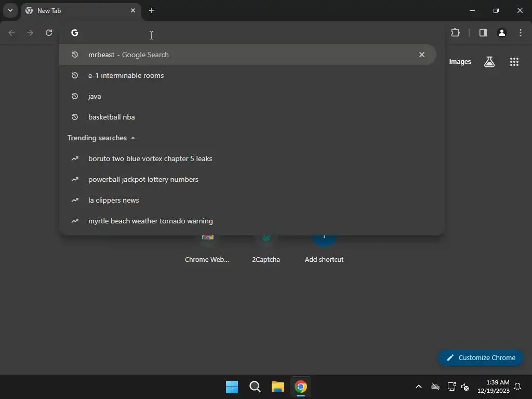
Task: Open a new tab with plus button
Action: pyautogui.click(x=152, y=10)
